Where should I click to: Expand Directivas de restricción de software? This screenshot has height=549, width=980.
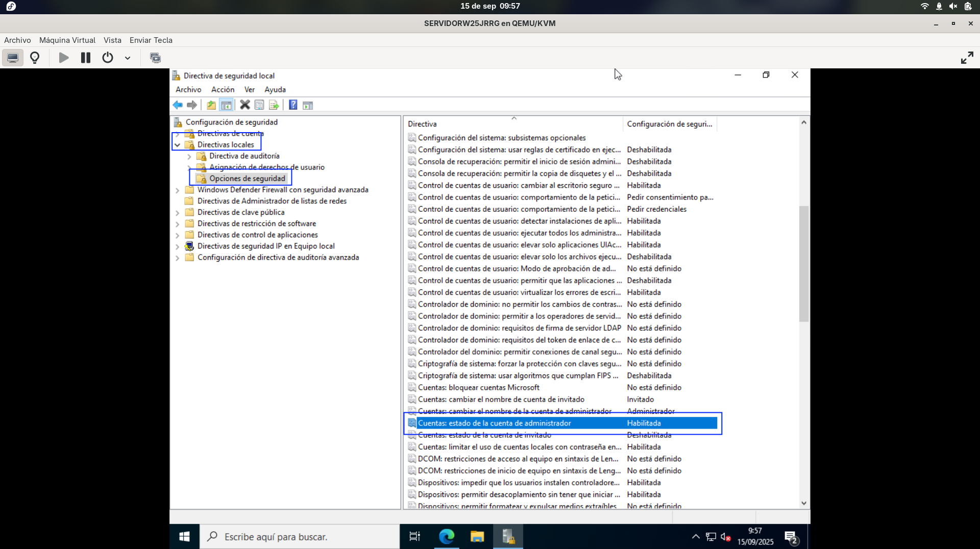coord(178,224)
